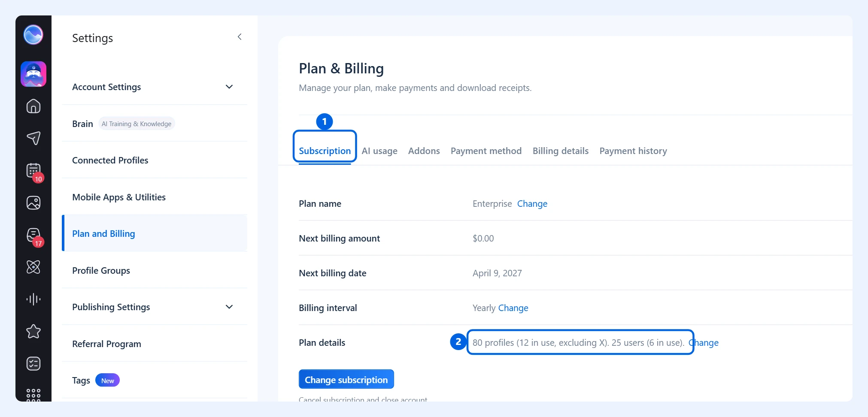868x417 pixels.
Task: Open the dotted grid apps icon
Action: [33, 395]
